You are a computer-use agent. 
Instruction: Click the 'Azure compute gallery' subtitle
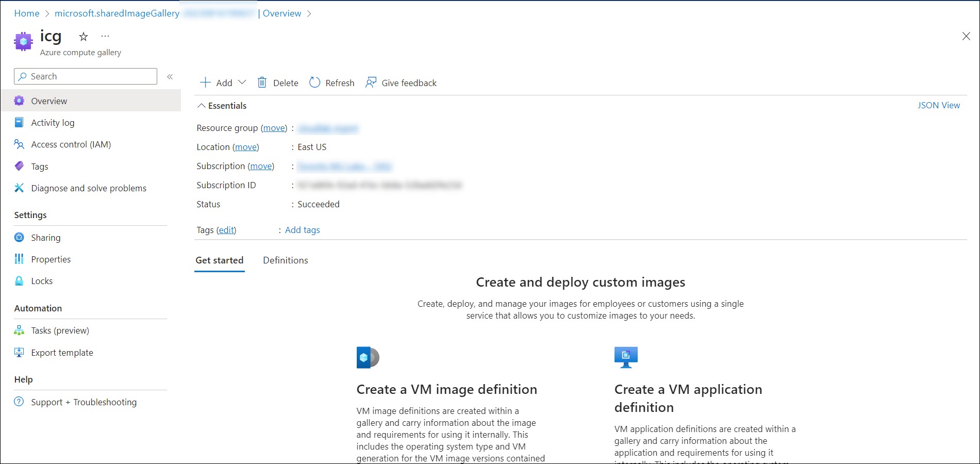pyautogui.click(x=81, y=52)
